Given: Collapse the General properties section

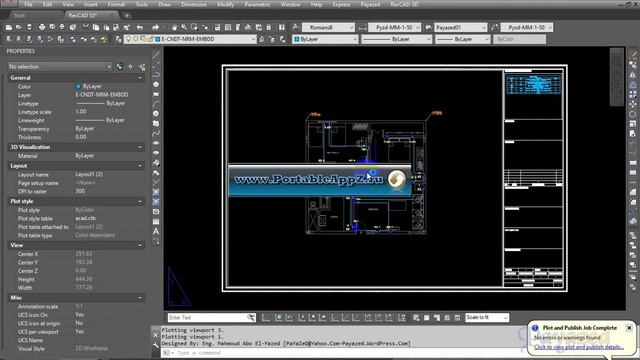Looking at the screenshot, I should pyautogui.click(x=140, y=78).
